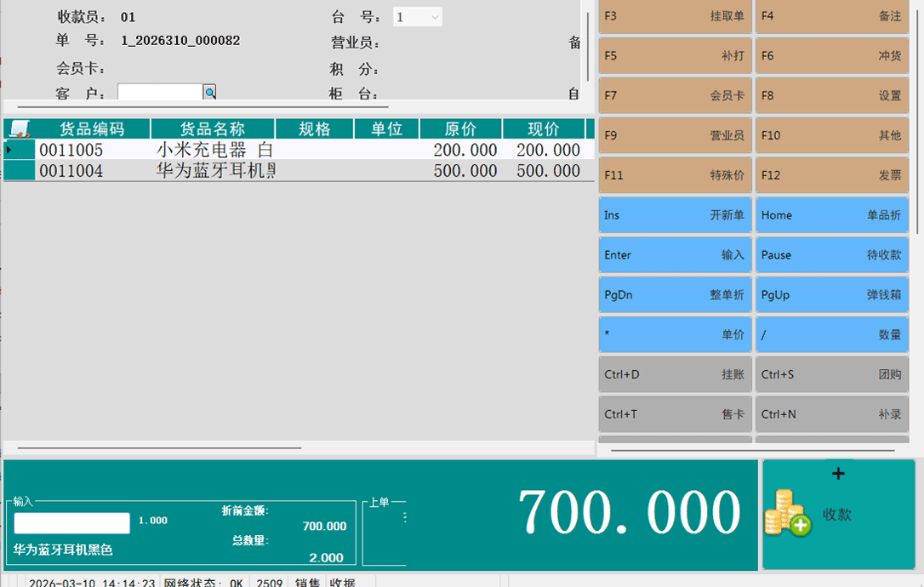Click the gold coins 收款 icon
The image size is (924, 587).
point(787,513)
